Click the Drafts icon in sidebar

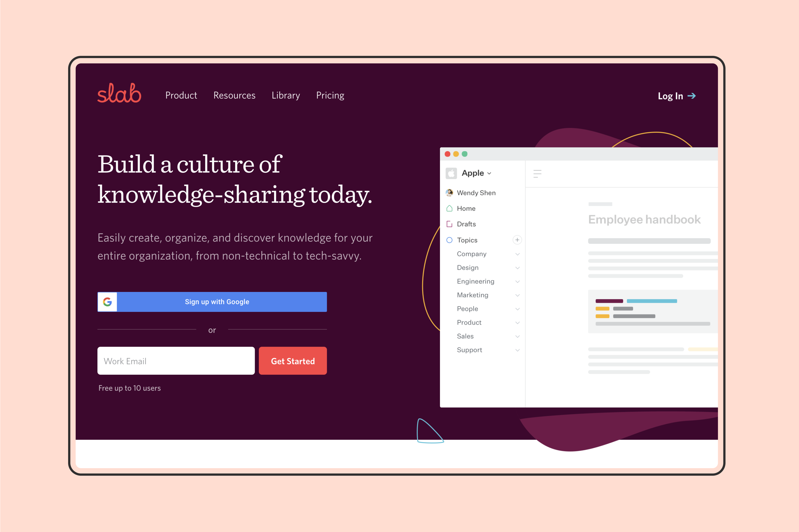[450, 224]
